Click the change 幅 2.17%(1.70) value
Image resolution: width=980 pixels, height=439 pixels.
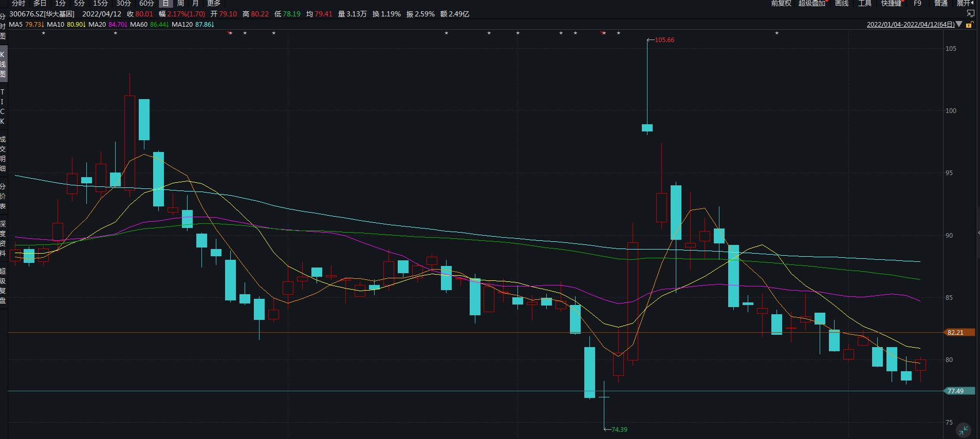(x=182, y=14)
